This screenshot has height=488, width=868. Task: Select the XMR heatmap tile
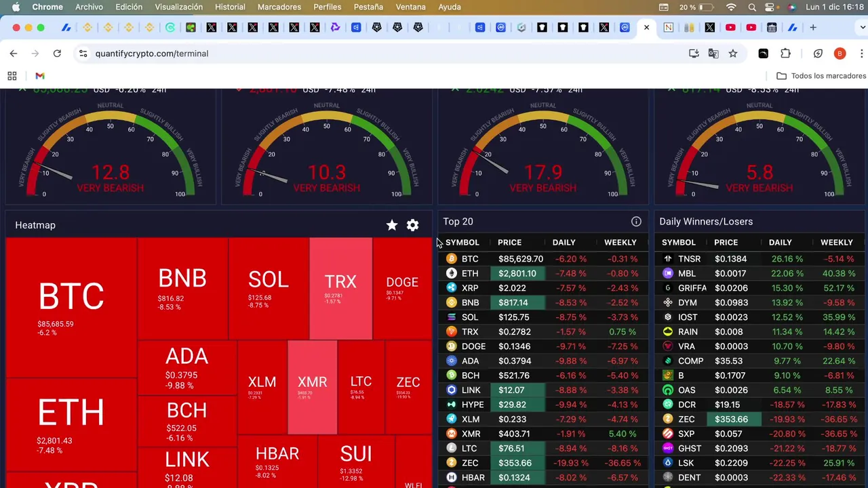(313, 387)
